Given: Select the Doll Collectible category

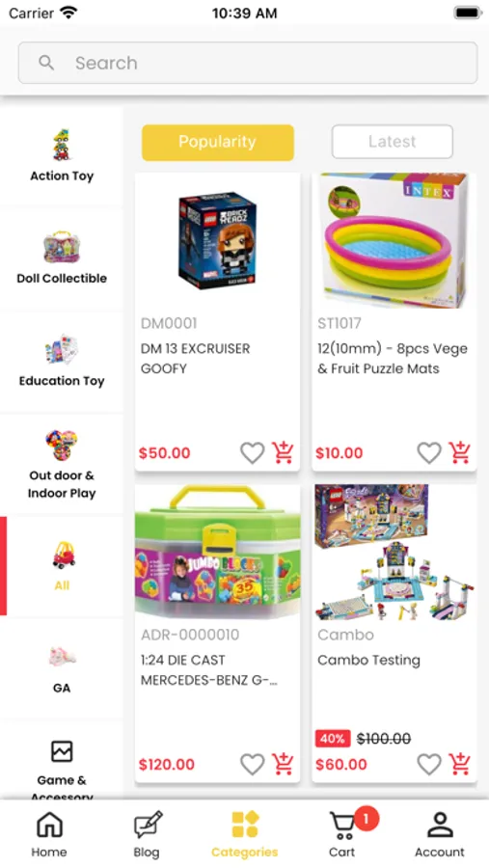Looking at the screenshot, I should [62, 258].
